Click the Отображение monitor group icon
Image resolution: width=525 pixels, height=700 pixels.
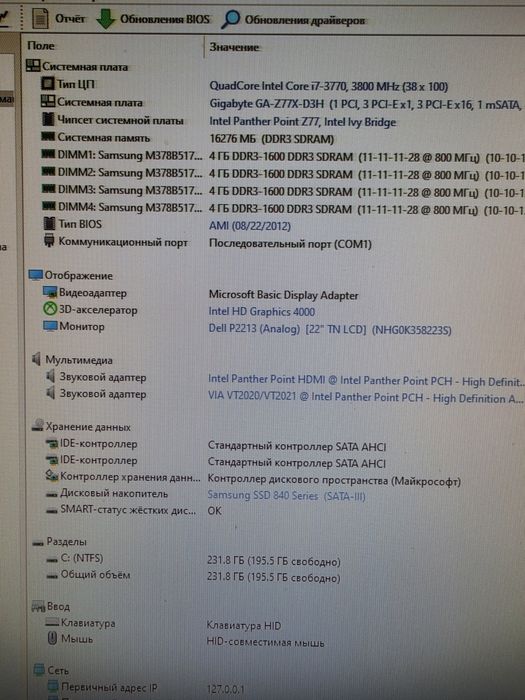tap(35, 275)
